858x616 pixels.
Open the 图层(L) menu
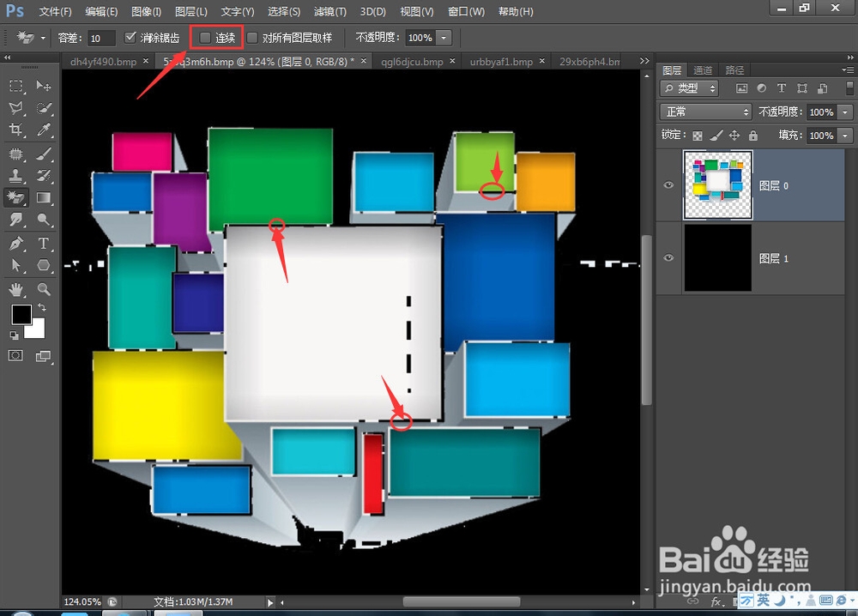click(191, 11)
